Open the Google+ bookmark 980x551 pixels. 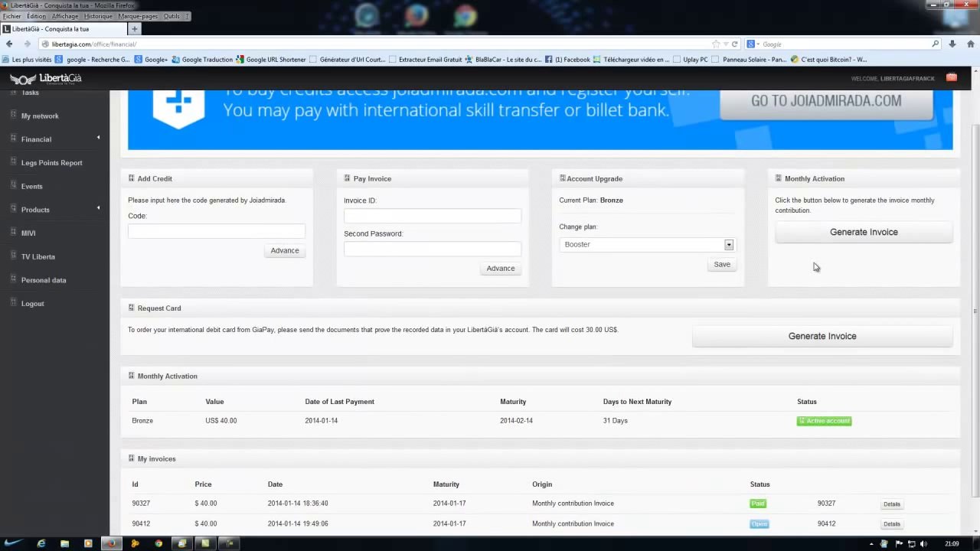[151, 60]
